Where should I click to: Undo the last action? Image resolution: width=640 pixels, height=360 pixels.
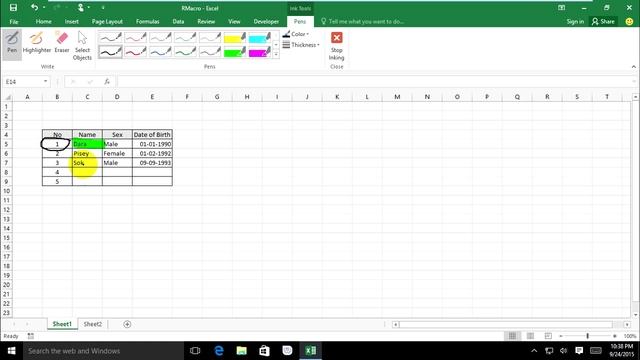(34, 7)
